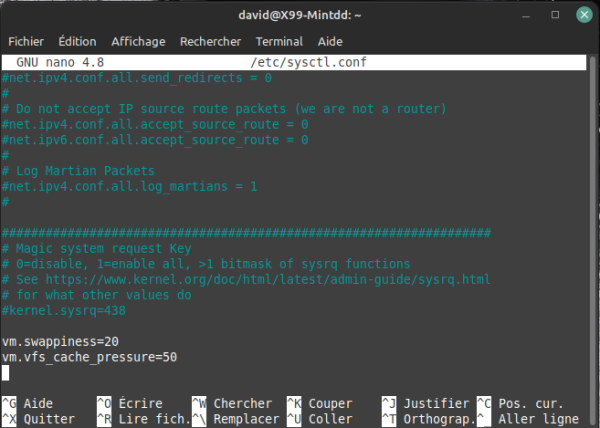Expand the Affichage menu

click(139, 42)
